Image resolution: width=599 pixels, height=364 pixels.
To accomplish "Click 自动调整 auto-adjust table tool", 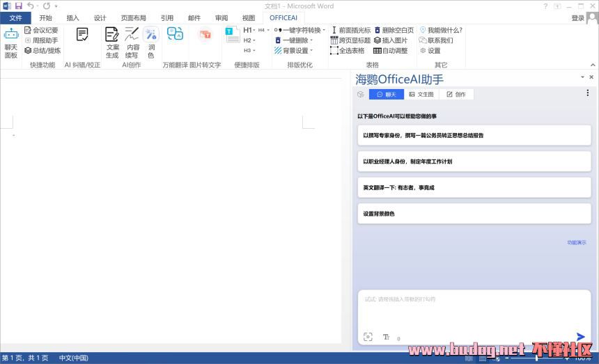I will tap(391, 50).
